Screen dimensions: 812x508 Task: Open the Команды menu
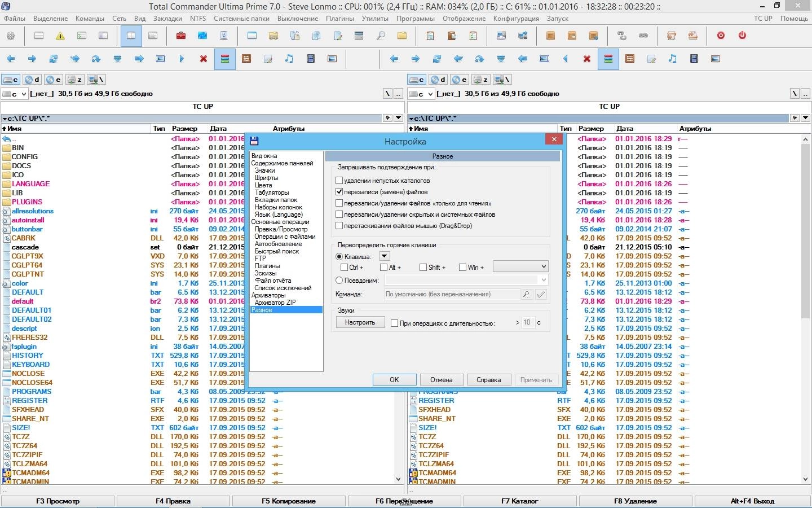(90, 19)
